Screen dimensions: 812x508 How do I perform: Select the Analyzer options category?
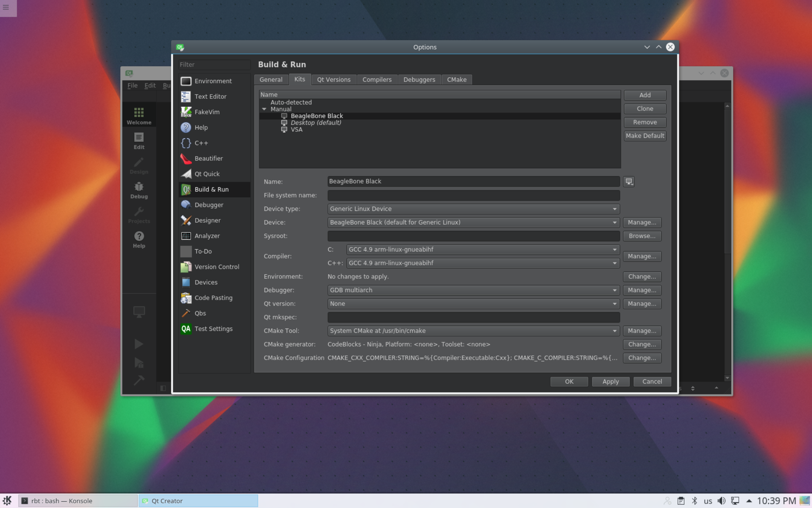click(214, 236)
